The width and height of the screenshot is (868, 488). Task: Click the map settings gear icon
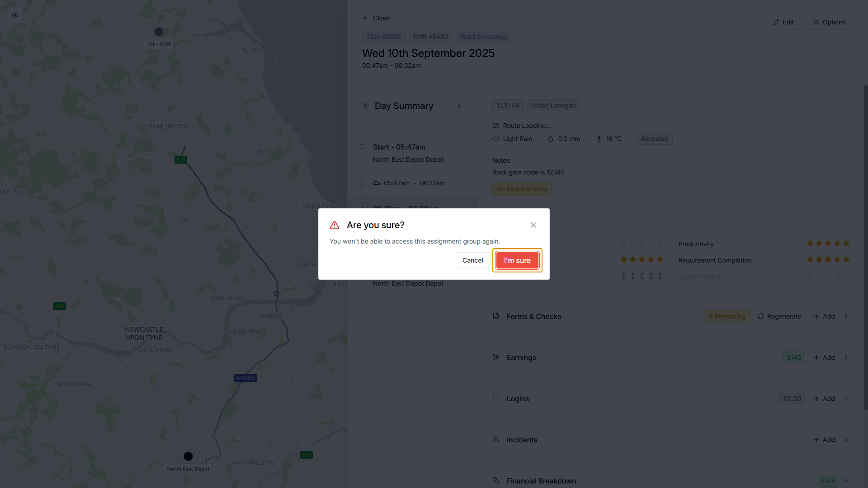click(15, 15)
